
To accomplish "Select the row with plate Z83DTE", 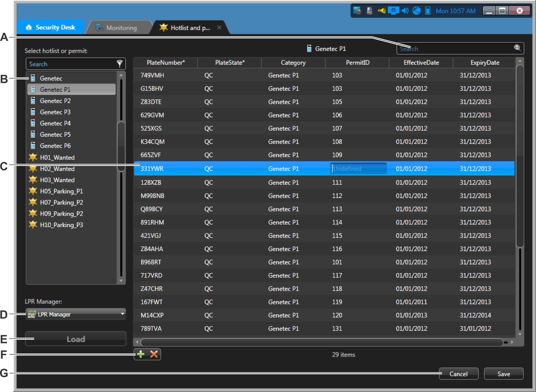I will point(324,102).
